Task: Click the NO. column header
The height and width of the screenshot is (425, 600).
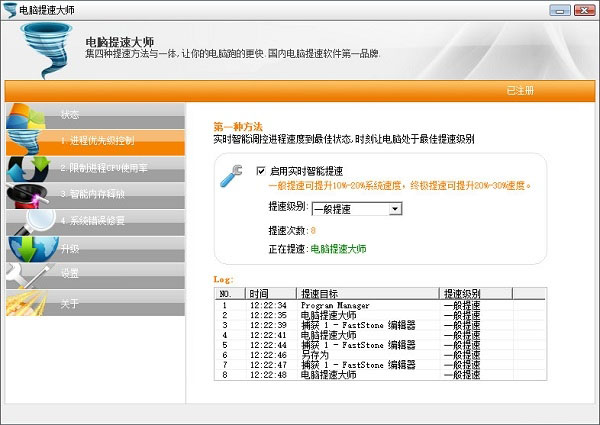Action: [x=230, y=294]
